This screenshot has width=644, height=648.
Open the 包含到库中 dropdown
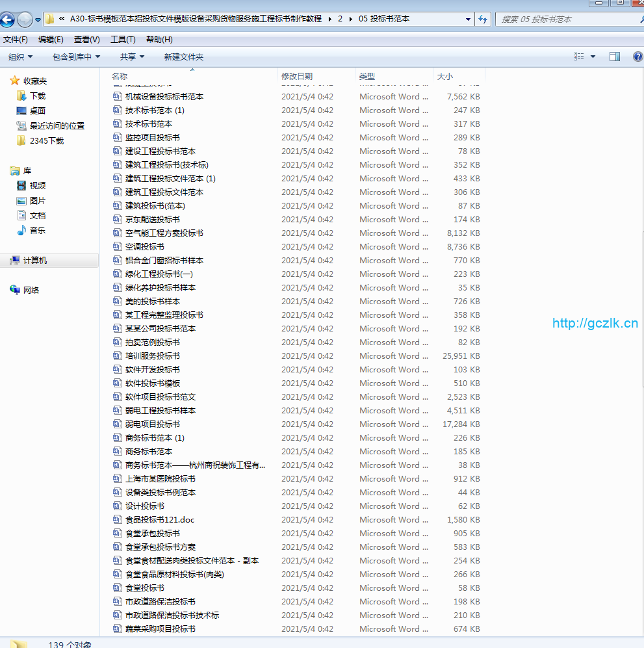[x=76, y=57]
